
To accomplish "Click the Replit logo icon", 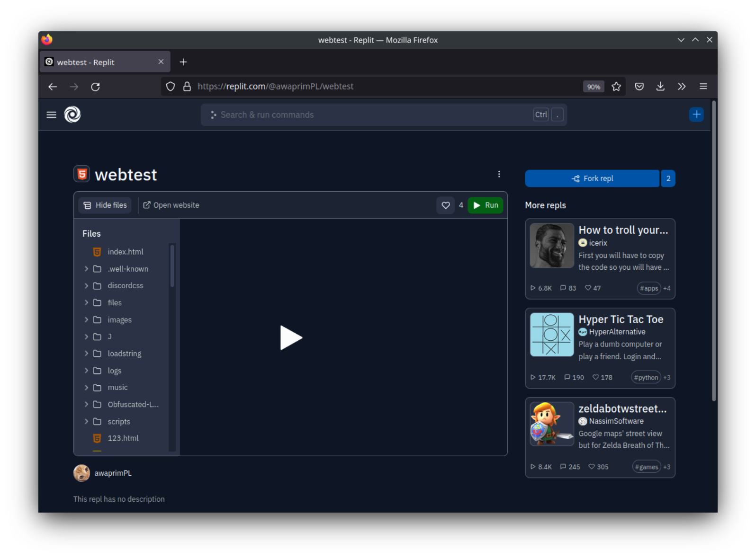I will [72, 115].
